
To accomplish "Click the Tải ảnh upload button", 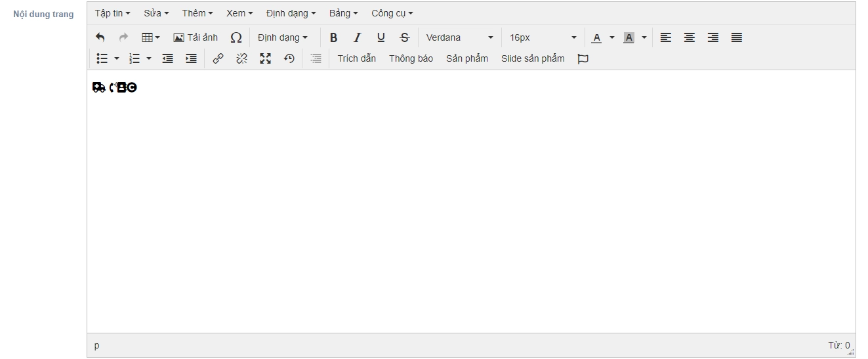I will point(196,37).
